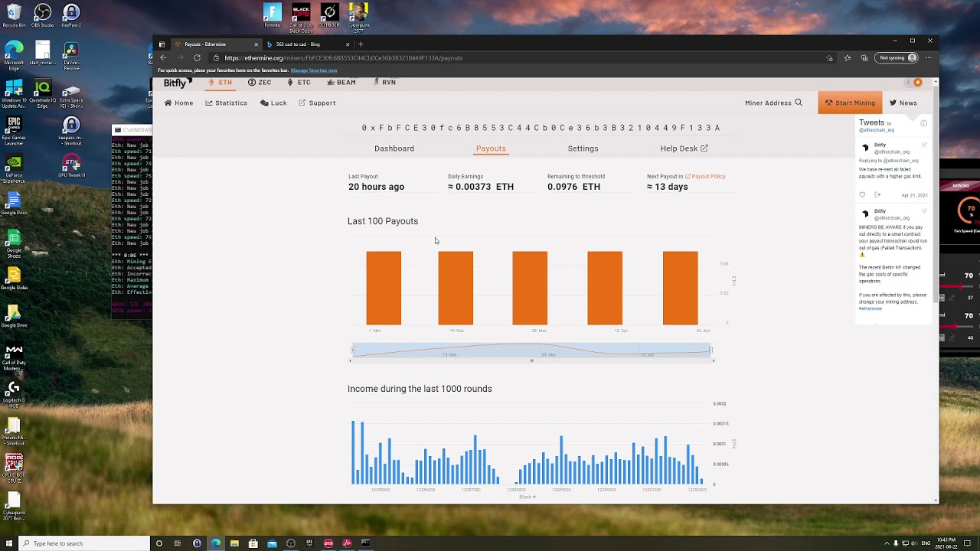Launch Cyberpunk 2077 from the desktop

point(358,16)
